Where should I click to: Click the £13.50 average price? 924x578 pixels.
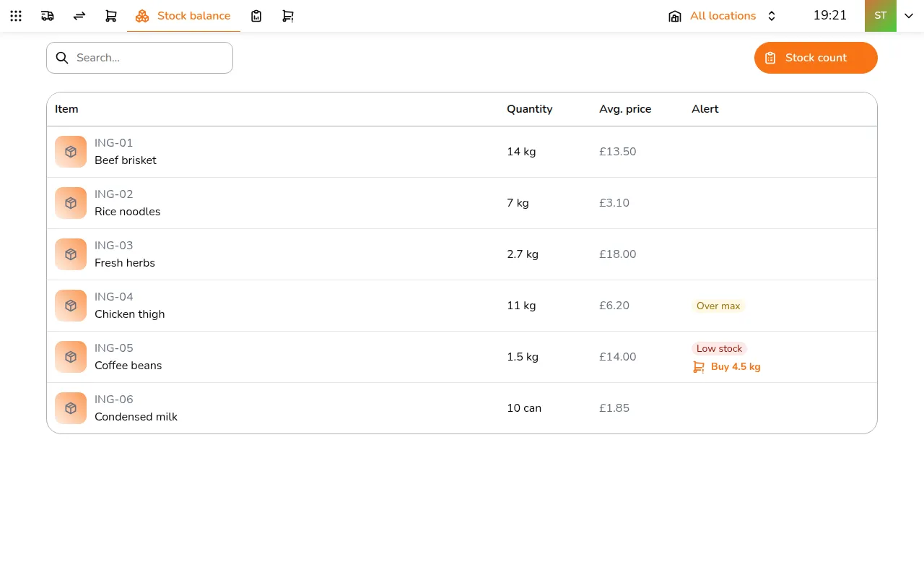pyautogui.click(x=618, y=152)
